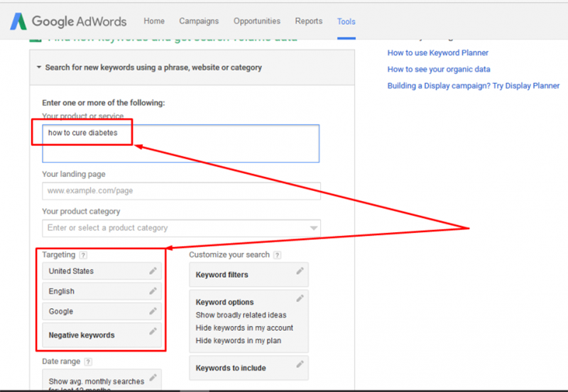Image resolution: width=568 pixels, height=392 pixels.
Task: Edit the avg. monthly searches date range
Action: [153, 378]
